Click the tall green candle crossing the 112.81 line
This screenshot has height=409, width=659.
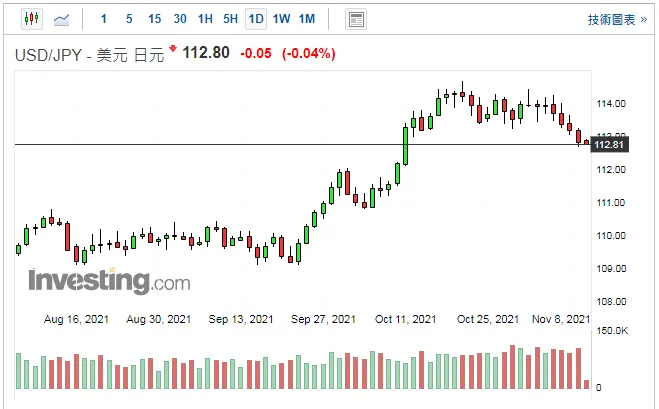(406, 145)
